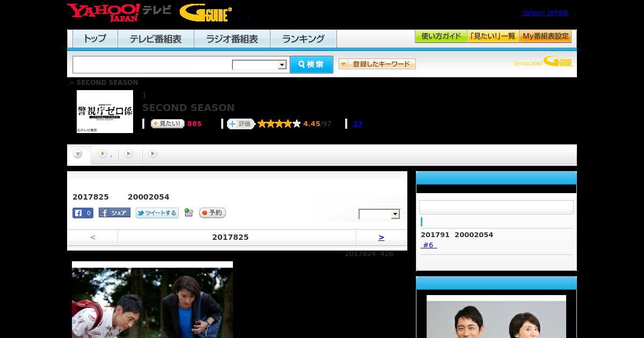The width and height of the screenshot is (644, 338).
Task: Click the 4.45 rating score
Action: click(311, 124)
